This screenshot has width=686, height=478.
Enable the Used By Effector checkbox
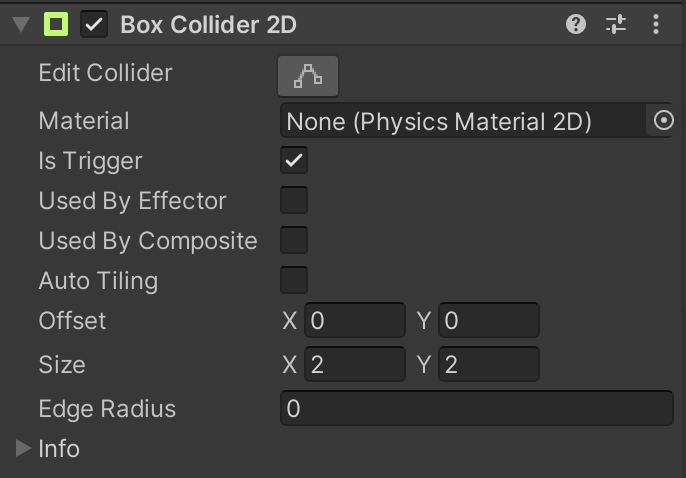click(294, 201)
